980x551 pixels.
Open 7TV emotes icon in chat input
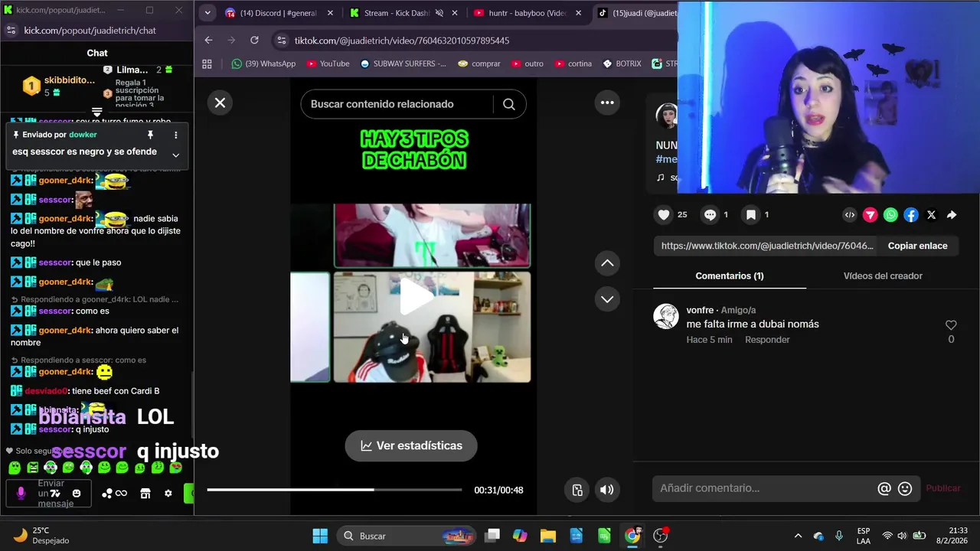(x=55, y=494)
